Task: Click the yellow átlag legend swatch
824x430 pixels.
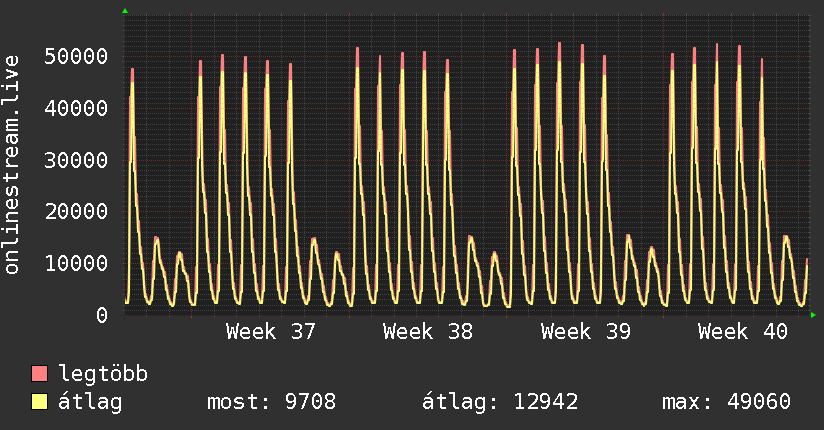Action: (x=39, y=401)
